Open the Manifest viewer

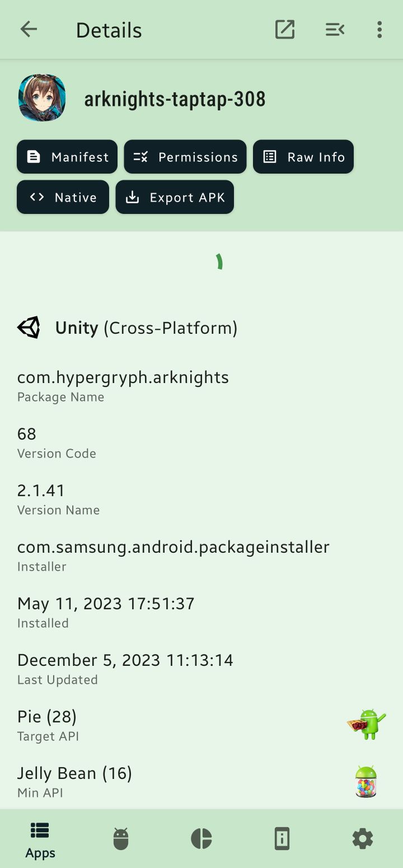(67, 157)
